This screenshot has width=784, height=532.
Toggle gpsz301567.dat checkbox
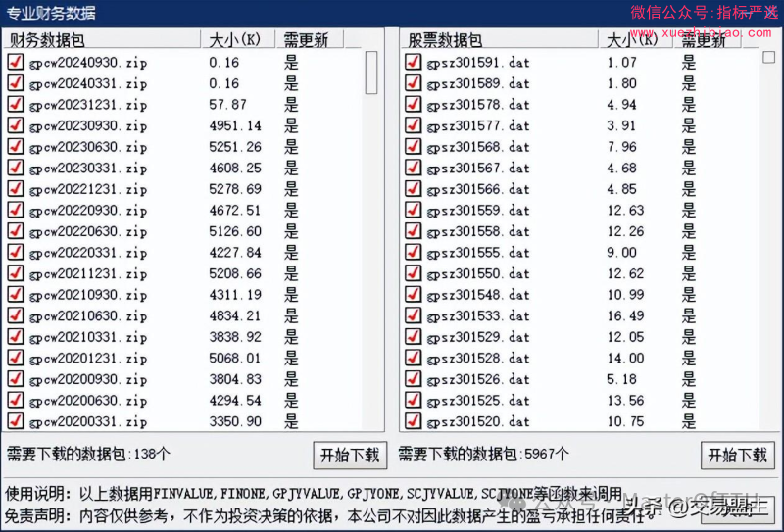pos(413,167)
